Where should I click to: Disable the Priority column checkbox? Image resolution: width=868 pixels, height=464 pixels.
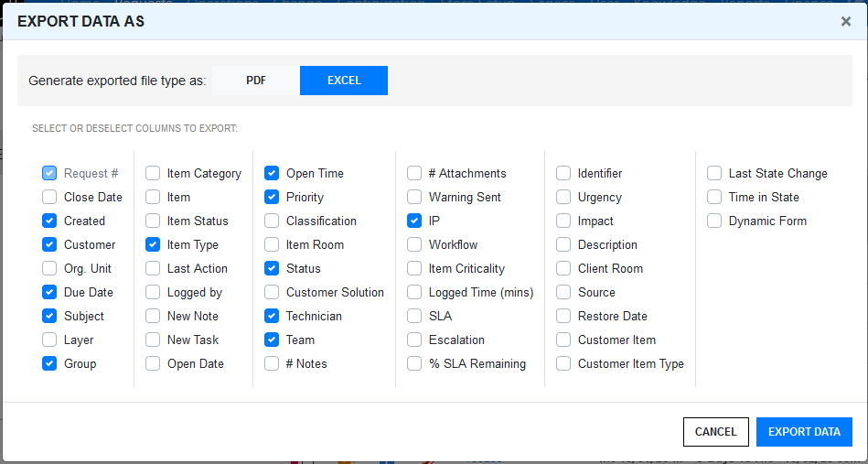(272, 197)
